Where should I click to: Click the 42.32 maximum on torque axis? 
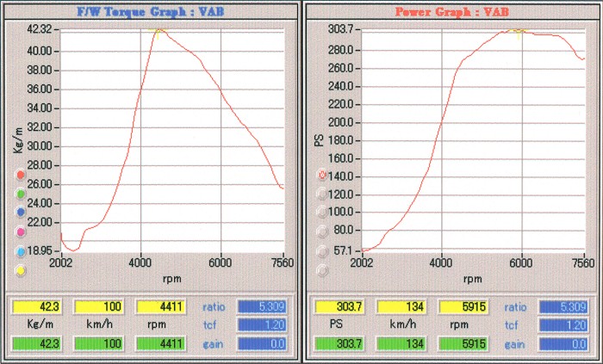[40, 29]
